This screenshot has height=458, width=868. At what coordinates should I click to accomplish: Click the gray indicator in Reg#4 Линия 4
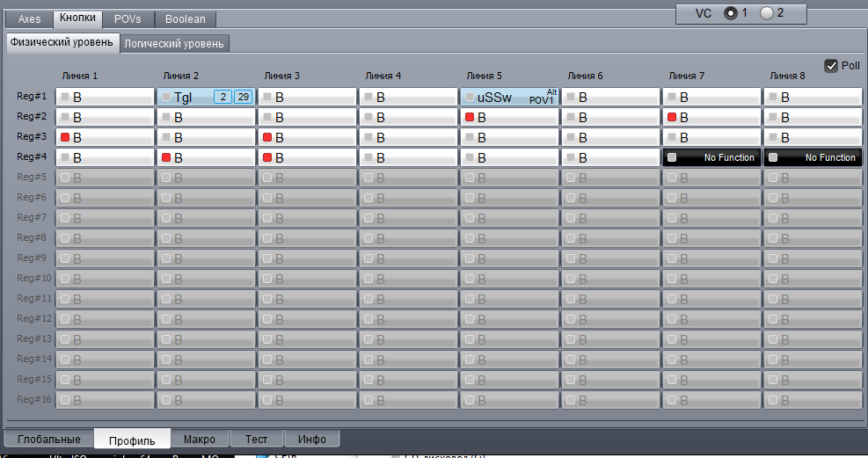pos(368,157)
